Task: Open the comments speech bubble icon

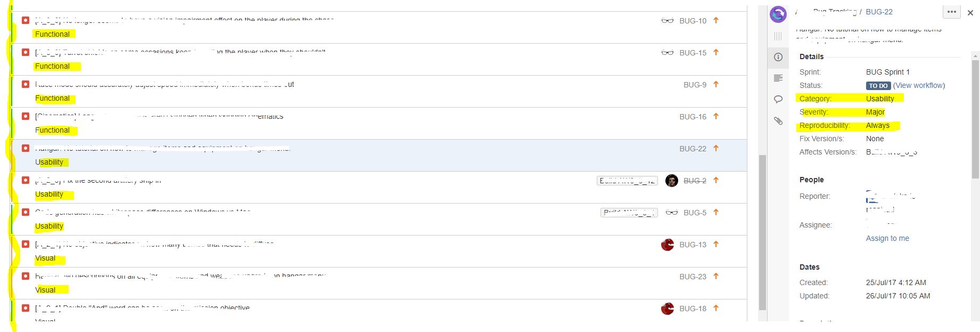Action: [x=778, y=99]
